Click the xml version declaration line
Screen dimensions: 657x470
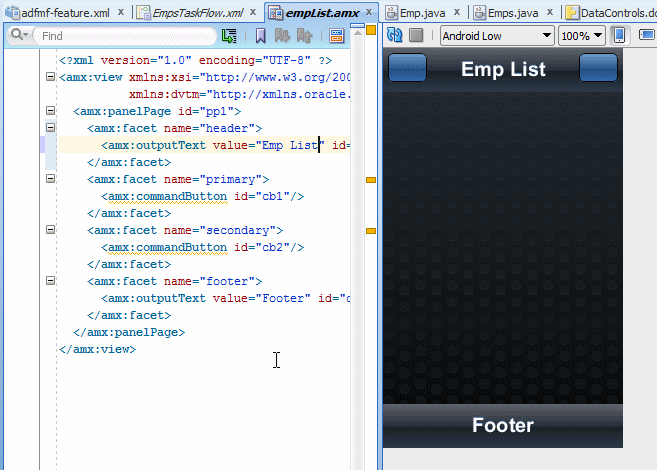[x=196, y=60]
